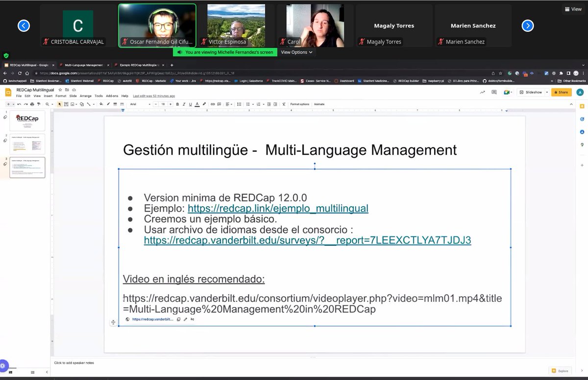Click the Redo icon in Slides toolbar
588x380 pixels.
(x=25, y=104)
